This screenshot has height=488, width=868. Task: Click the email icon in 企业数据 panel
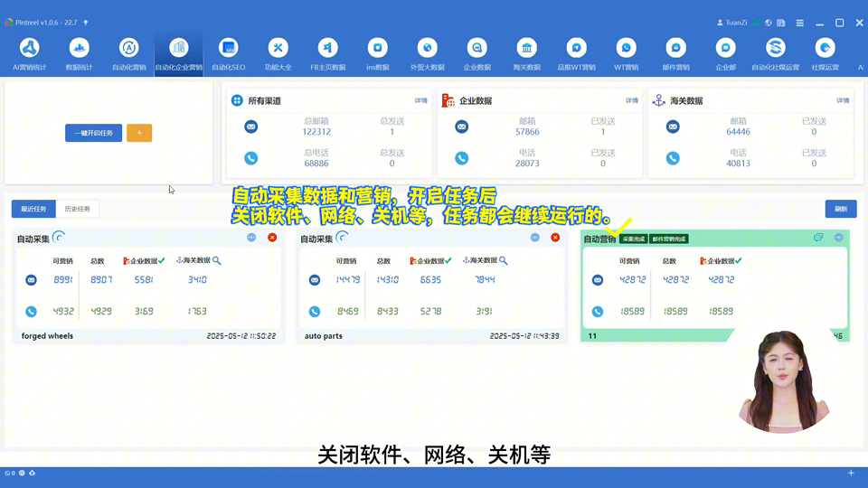click(x=462, y=127)
